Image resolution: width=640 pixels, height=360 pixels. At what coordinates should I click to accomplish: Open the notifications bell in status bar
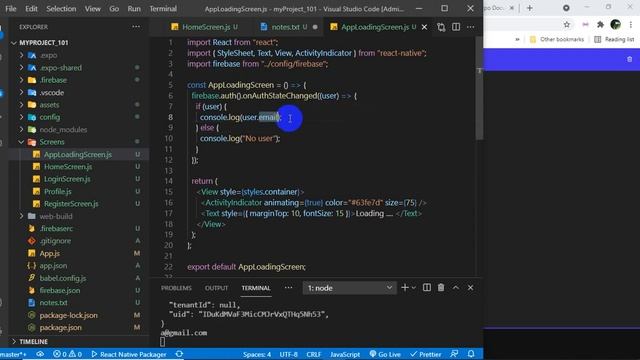coord(471,354)
